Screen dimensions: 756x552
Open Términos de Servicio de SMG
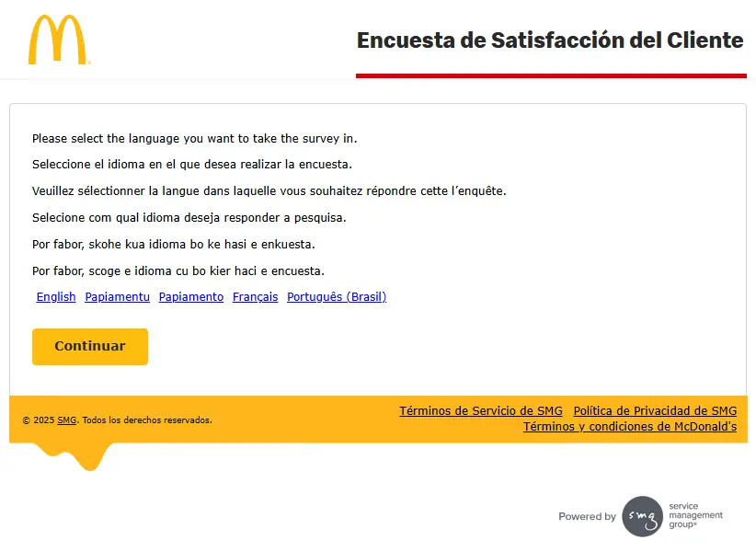click(x=481, y=410)
